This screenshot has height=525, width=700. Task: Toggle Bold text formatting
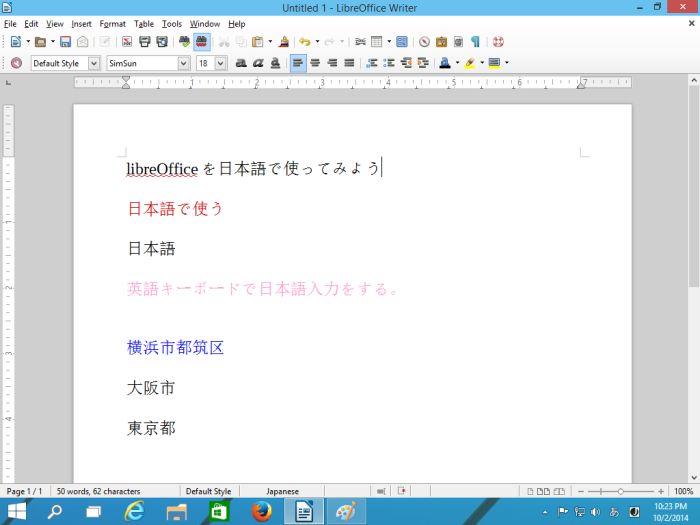point(241,63)
